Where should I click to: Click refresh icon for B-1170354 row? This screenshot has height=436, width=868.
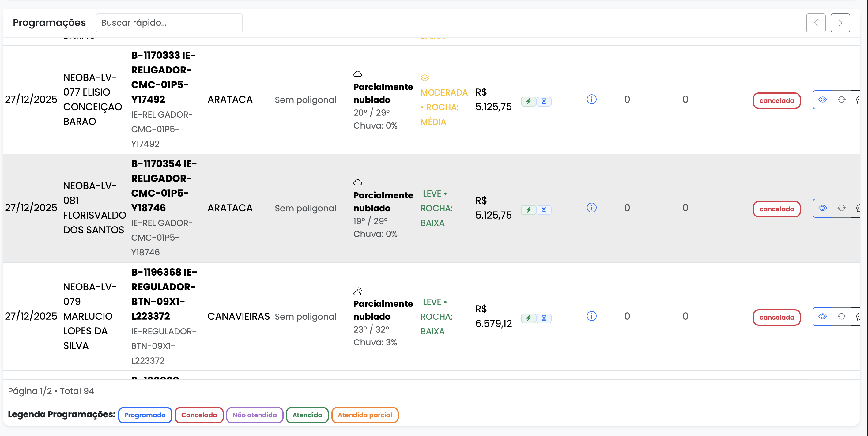click(x=841, y=208)
